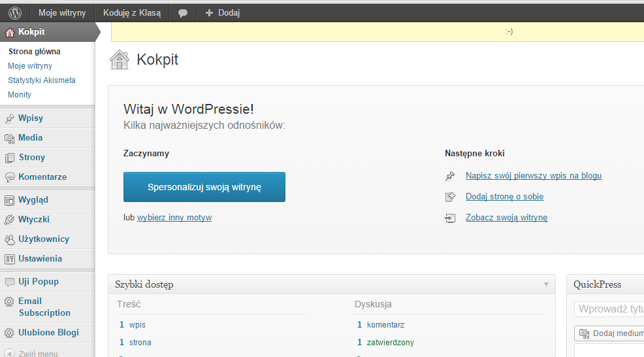Open the Dodaj new content menu
The image size is (644, 357).
[223, 13]
